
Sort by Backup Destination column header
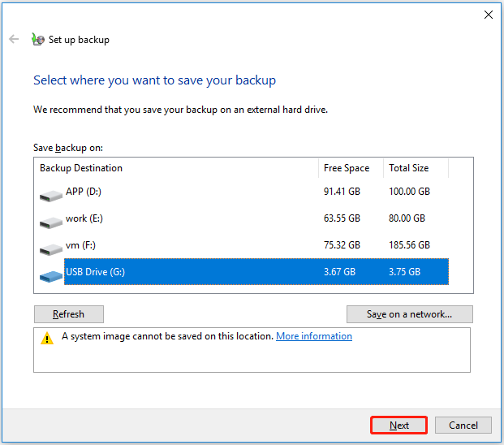point(177,168)
